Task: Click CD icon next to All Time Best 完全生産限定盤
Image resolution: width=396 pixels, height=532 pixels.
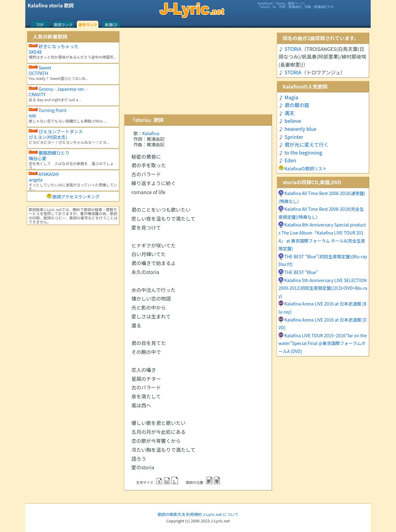Action: pos(281,209)
